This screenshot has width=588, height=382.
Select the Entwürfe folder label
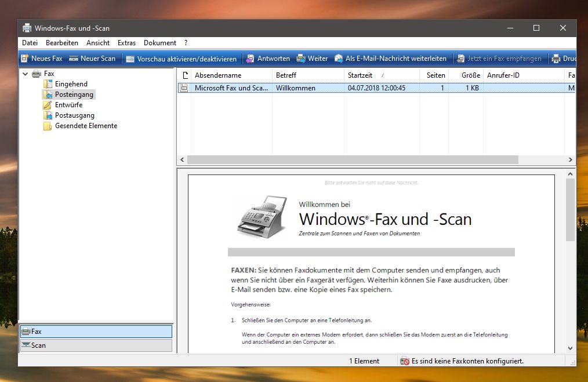[68, 105]
